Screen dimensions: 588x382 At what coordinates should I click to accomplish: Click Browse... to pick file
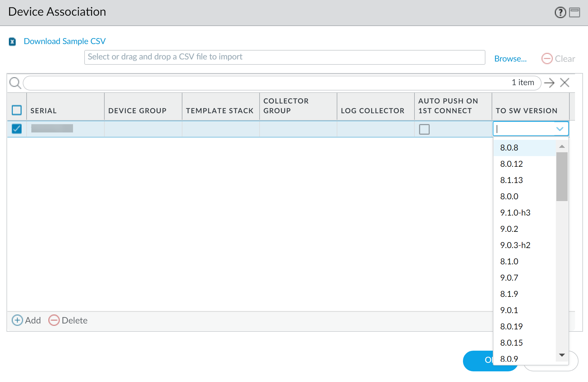pos(510,59)
